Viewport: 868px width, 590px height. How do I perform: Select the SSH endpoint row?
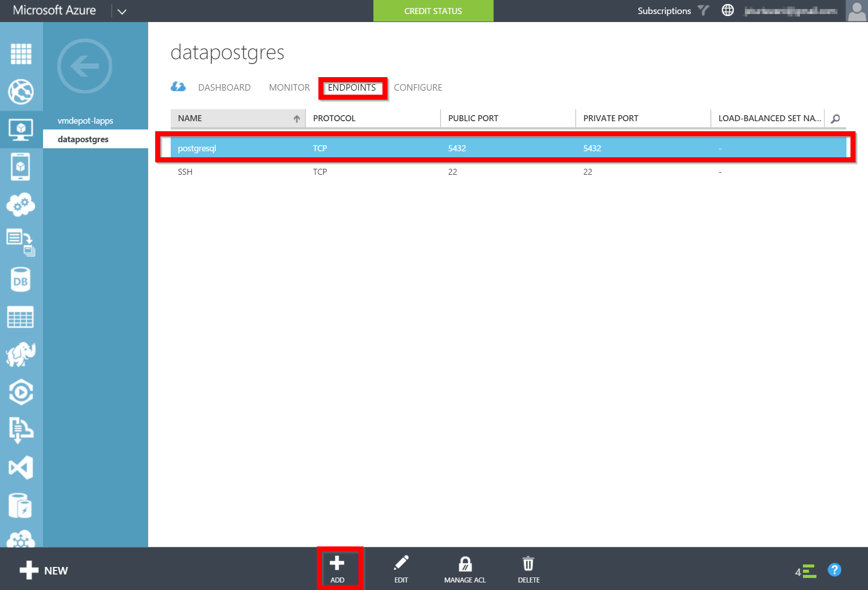(508, 172)
